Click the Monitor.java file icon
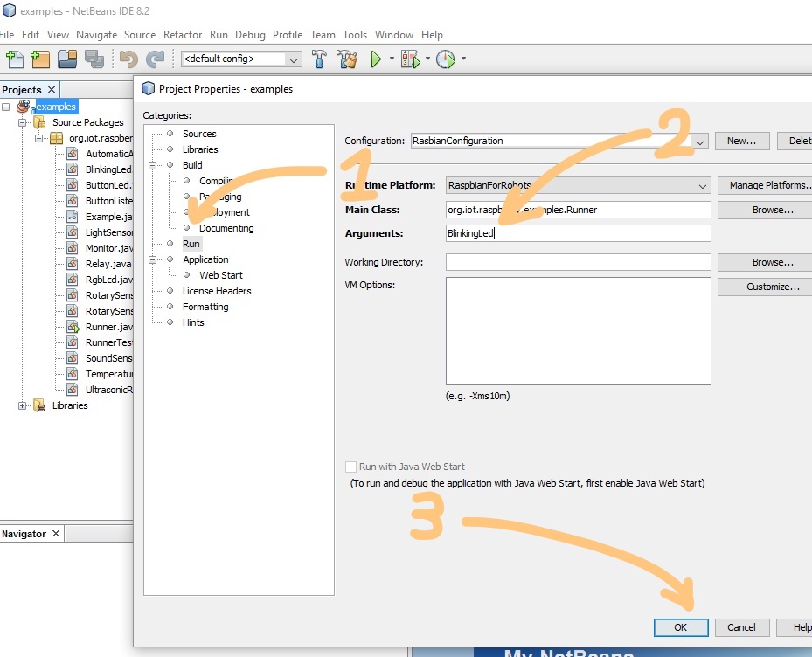The width and height of the screenshot is (812, 657). point(73,248)
